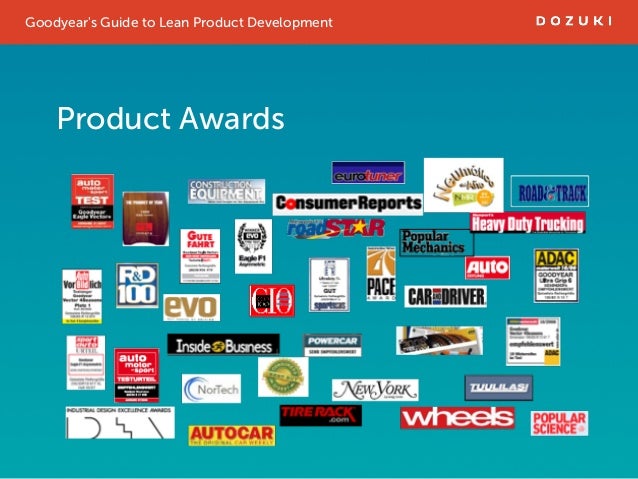This screenshot has width=638, height=479.
Task: Click the round green and gold seal
Action: point(283,377)
